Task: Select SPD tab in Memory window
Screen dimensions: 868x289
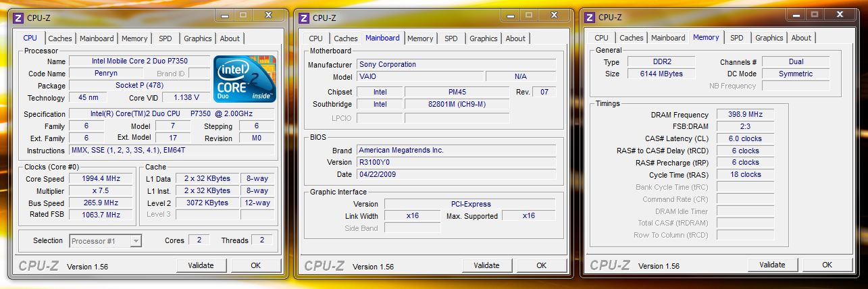Action: 737,38
